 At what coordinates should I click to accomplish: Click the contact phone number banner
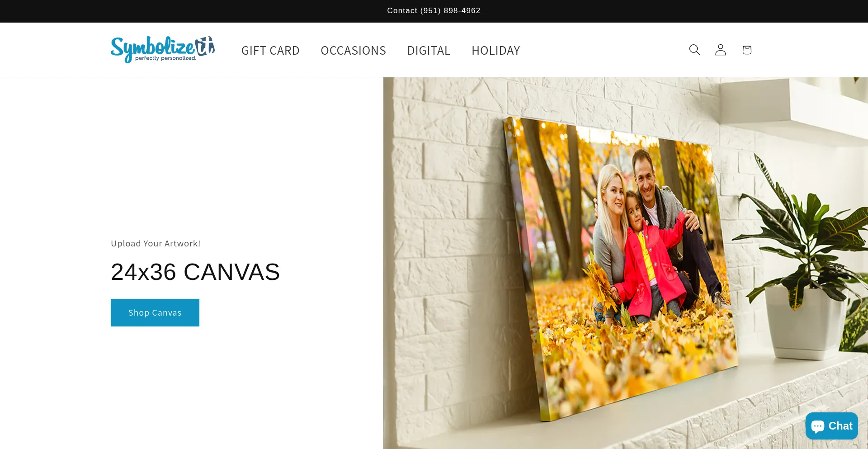coord(434,10)
